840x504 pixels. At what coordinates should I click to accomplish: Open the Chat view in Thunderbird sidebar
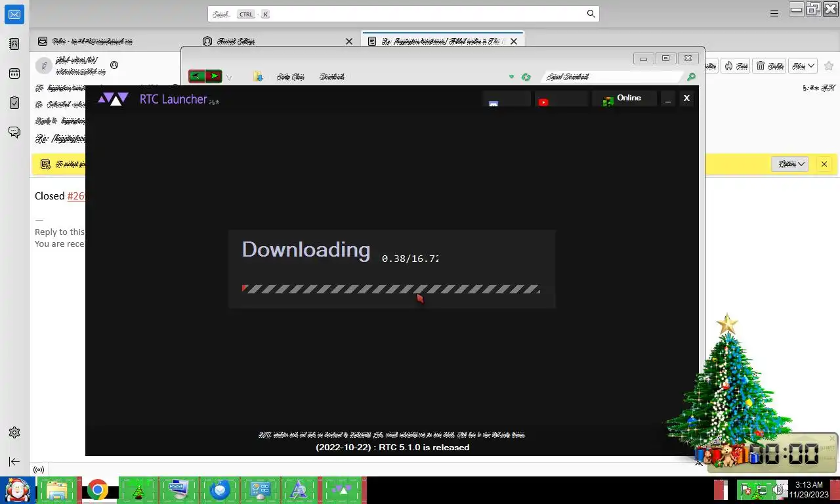[x=14, y=132]
